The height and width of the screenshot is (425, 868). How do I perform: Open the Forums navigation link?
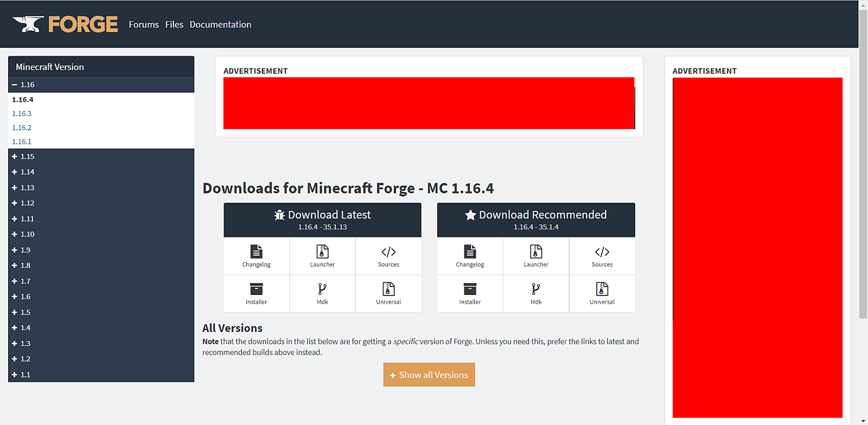tap(144, 24)
